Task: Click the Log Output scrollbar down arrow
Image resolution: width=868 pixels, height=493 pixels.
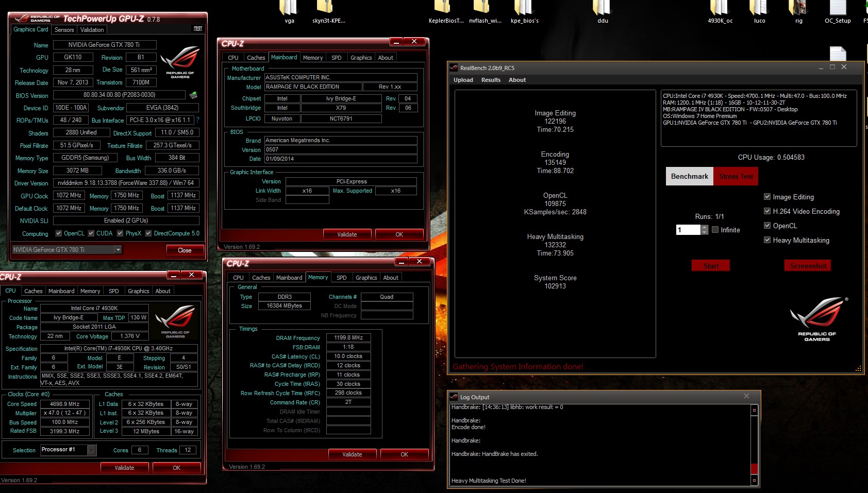Action: pyautogui.click(x=754, y=480)
